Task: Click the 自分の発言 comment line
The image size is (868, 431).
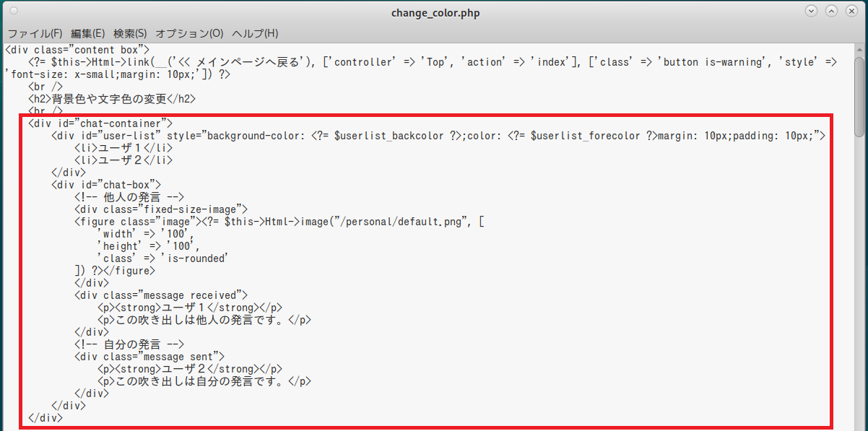Action: pyautogui.click(x=130, y=344)
